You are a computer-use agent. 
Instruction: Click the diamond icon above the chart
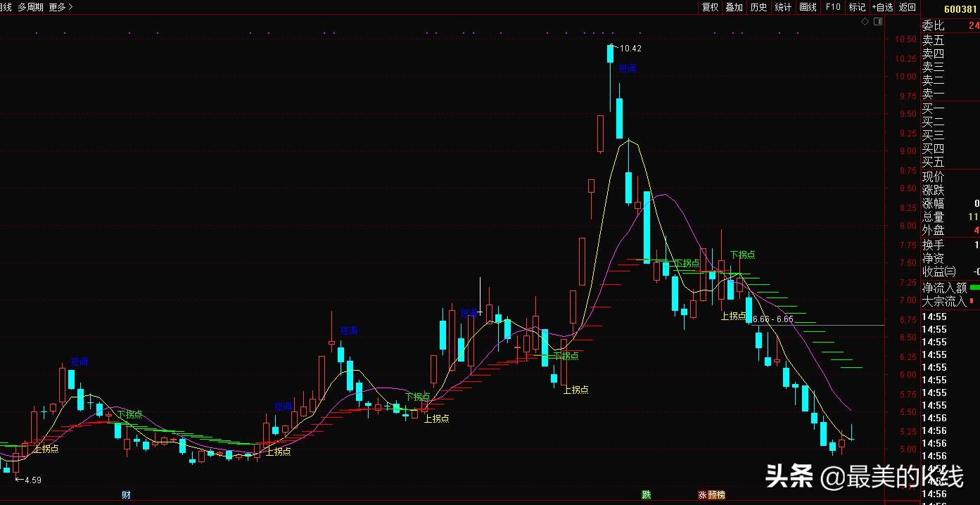865,22
